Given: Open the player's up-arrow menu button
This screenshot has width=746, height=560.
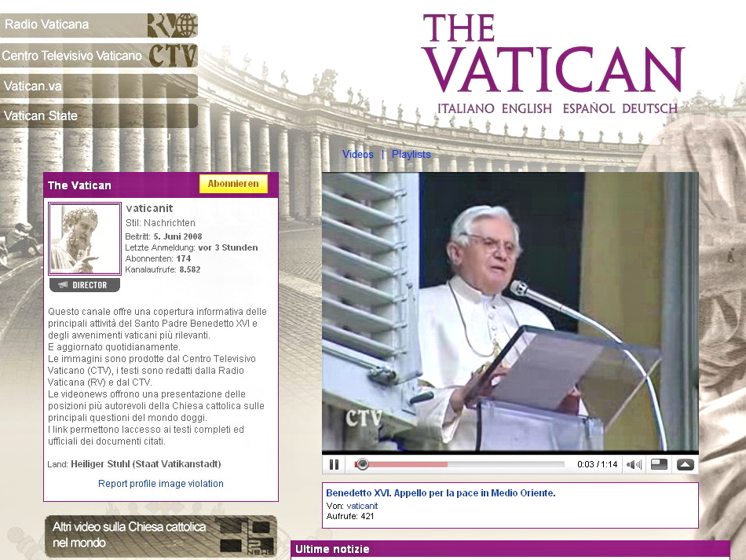Looking at the screenshot, I should point(685,464).
